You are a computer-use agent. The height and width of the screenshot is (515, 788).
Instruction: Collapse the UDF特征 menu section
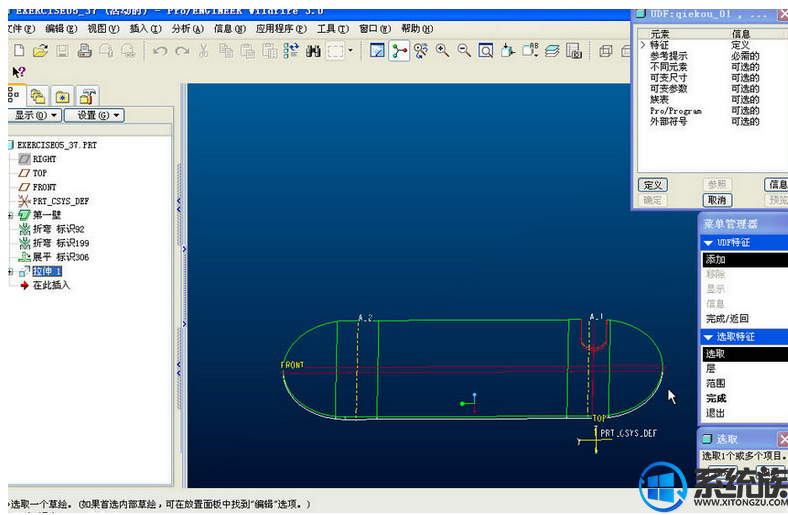[x=708, y=243]
